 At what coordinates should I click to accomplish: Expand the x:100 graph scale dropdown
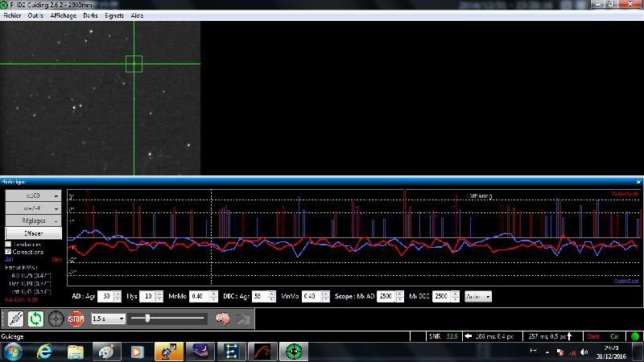33,195
